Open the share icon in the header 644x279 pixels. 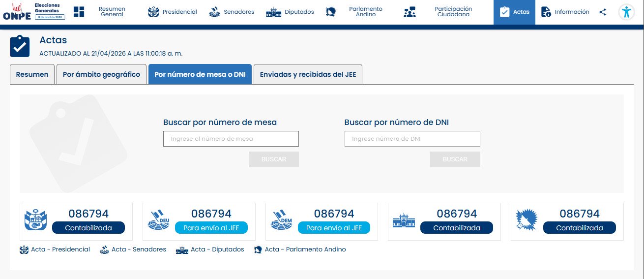[x=603, y=12]
